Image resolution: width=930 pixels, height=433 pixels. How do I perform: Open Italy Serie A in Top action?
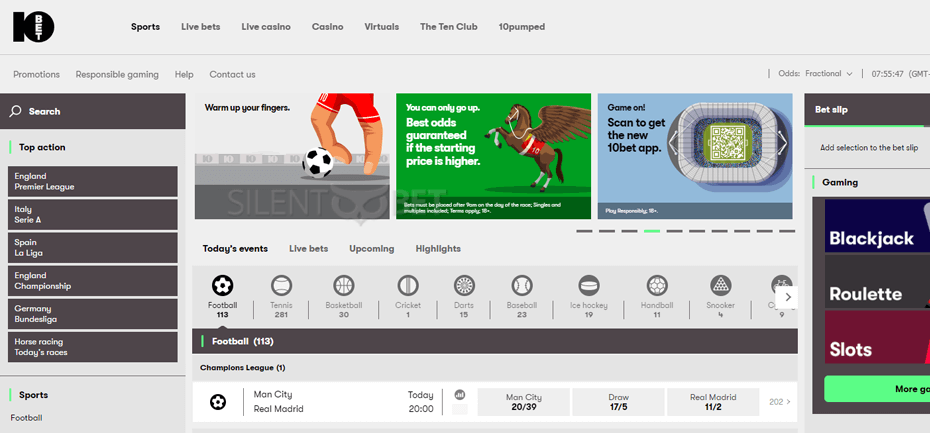[x=93, y=215]
